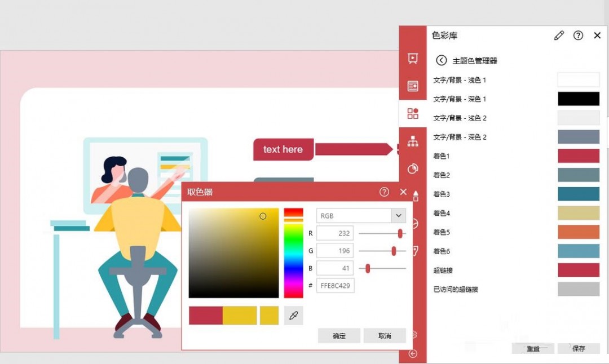
Task: Click the hex color input showing FFE8C429
Action: click(337, 286)
